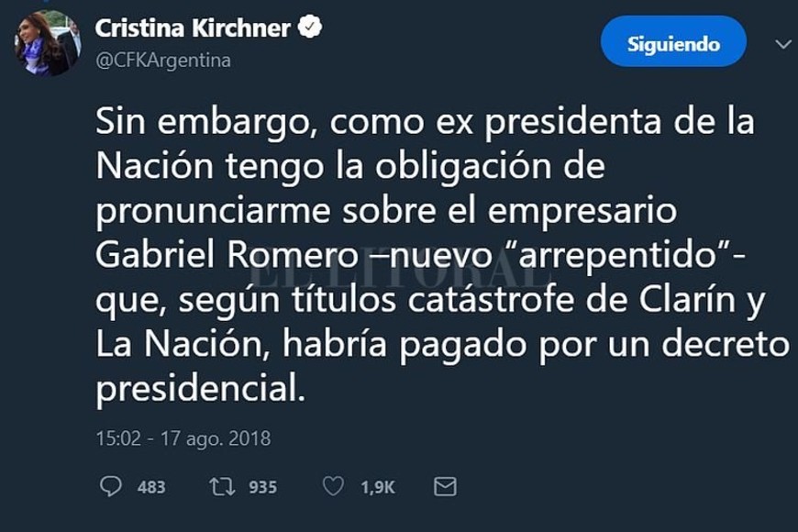Screen dimensions: 798x532
Task: Click the reply speech bubble icon
Action: point(111,487)
